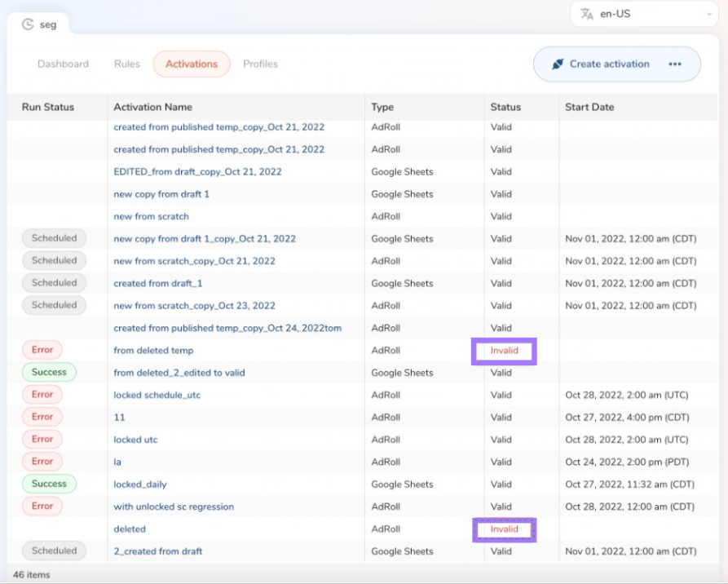Click the rocket icon in Create activation
728x584 pixels.
pos(558,64)
